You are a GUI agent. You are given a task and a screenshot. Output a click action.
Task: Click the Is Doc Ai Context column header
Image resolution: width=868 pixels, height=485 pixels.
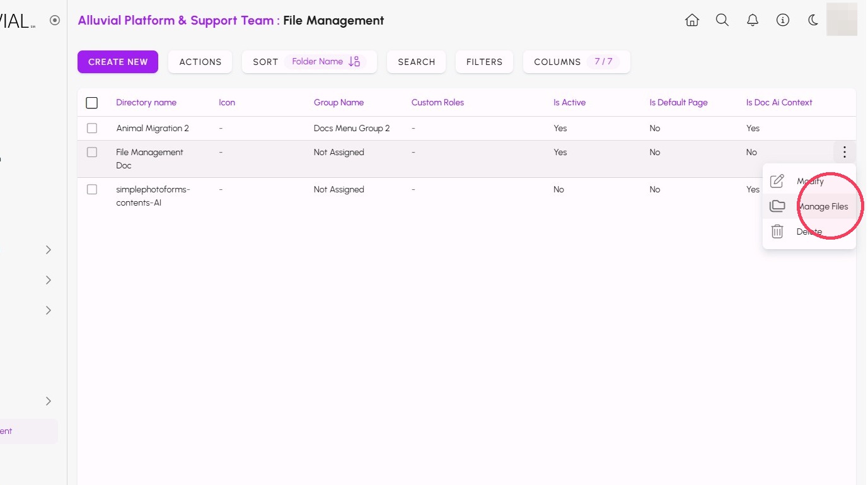pos(779,102)
